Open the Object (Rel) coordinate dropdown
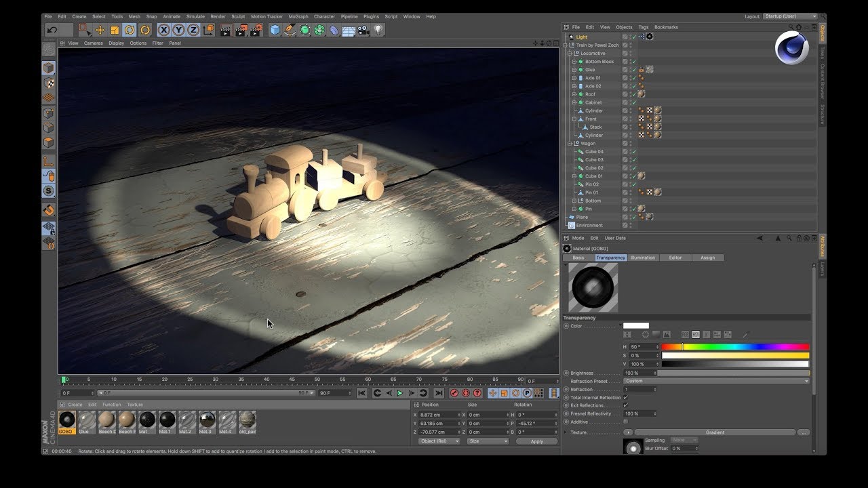 point(439,441)
